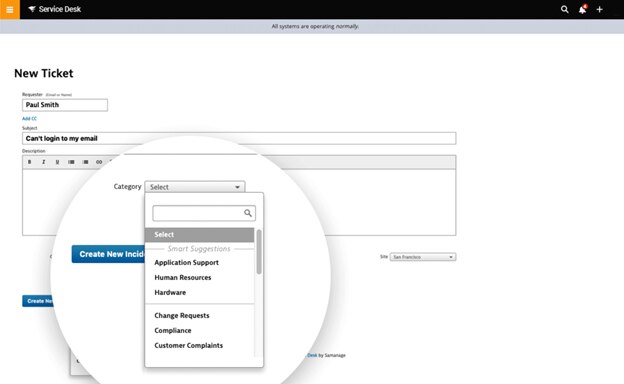Screen dimensions: 624x384
Task: Click the 'Smart Suggestions' label
Action: click(x=199, y=249)
